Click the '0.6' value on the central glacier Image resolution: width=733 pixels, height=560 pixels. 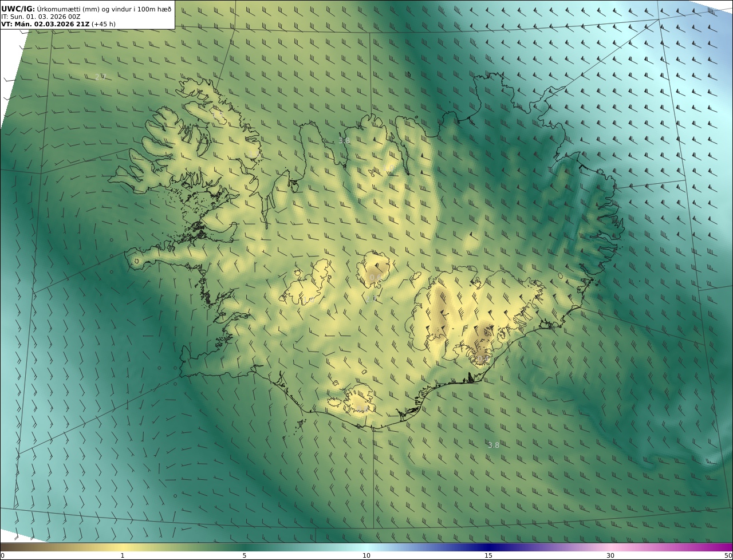375,277
